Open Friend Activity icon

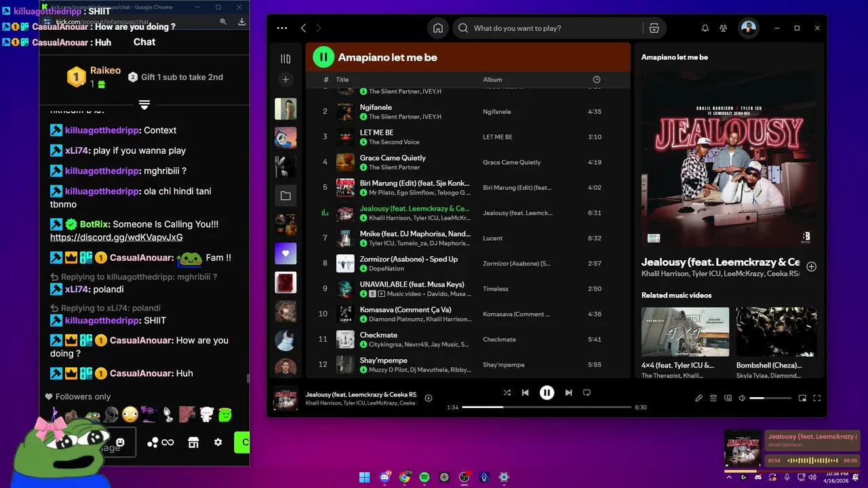pyautogui.click(x=724, y=28)
